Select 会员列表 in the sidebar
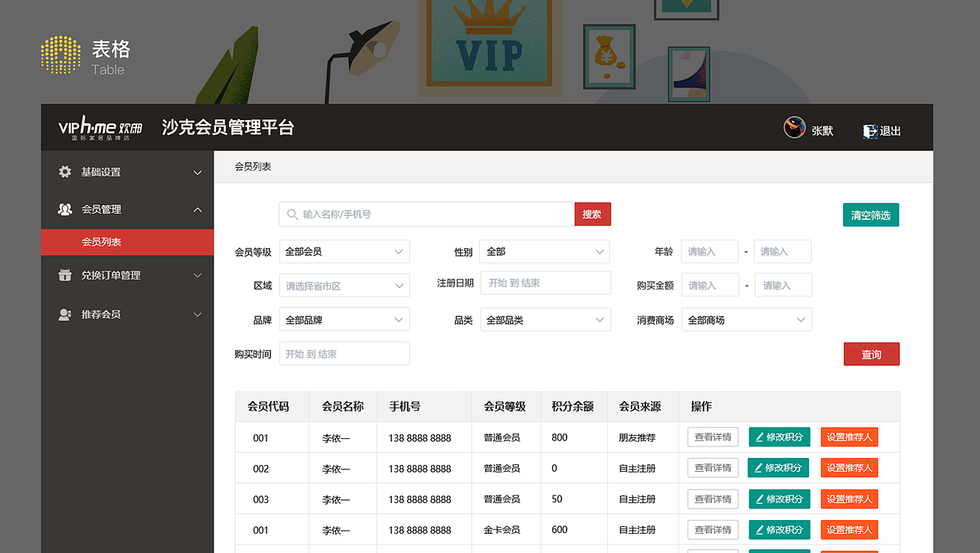Screen dimensions: 980x553 127,242
